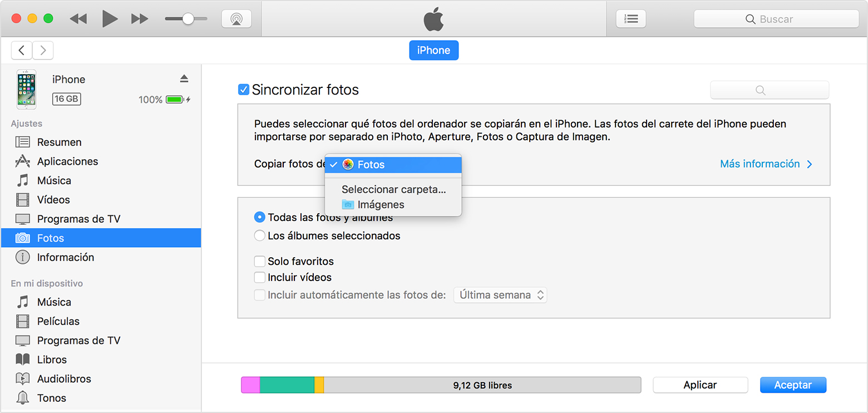
Task: Click the back navigation arrow
Action: click(22, 51)
